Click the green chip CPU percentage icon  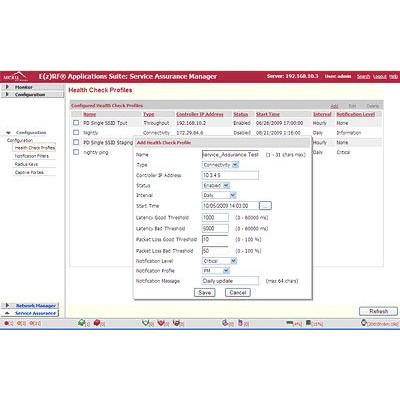[x=309, y=323]
